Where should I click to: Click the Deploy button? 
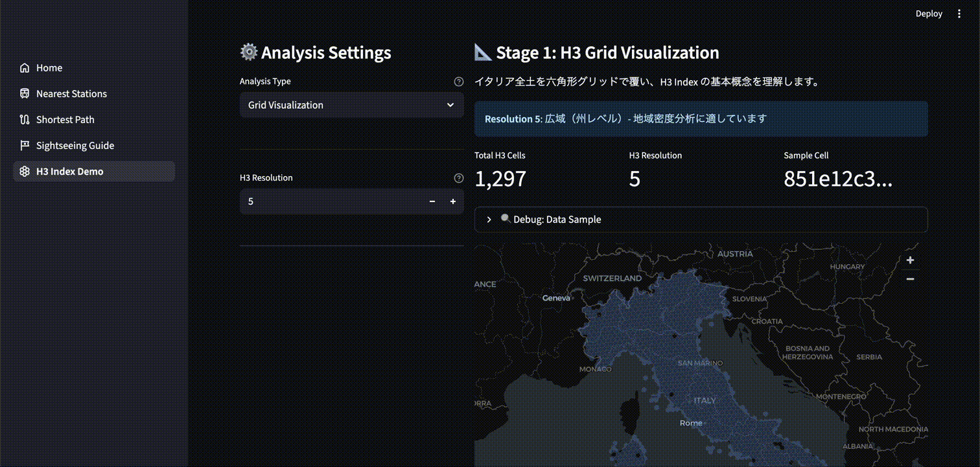[929, 14]
